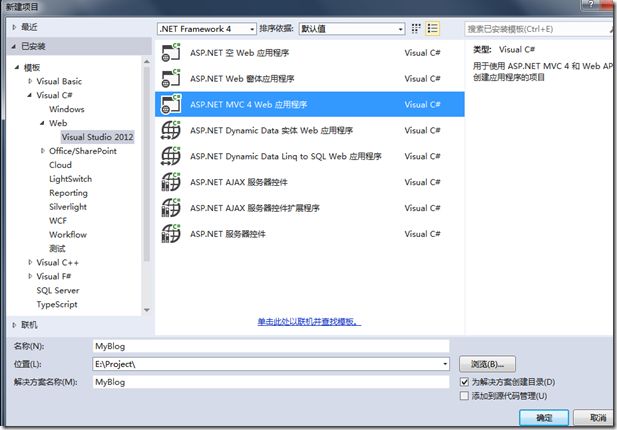Focus the 搜索已安装模板 search box
617x430 pixels.
click(x=540, y=29)
